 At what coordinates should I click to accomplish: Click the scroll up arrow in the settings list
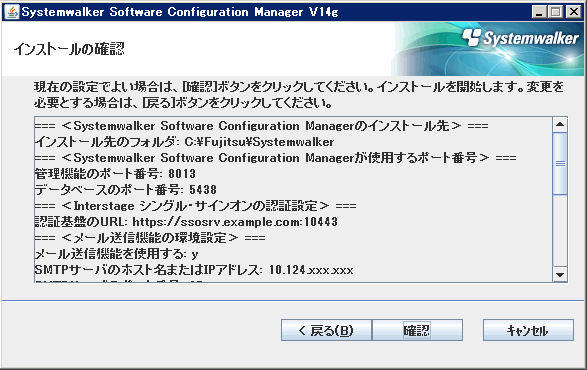pyautogui.click(x=560, y=124)
